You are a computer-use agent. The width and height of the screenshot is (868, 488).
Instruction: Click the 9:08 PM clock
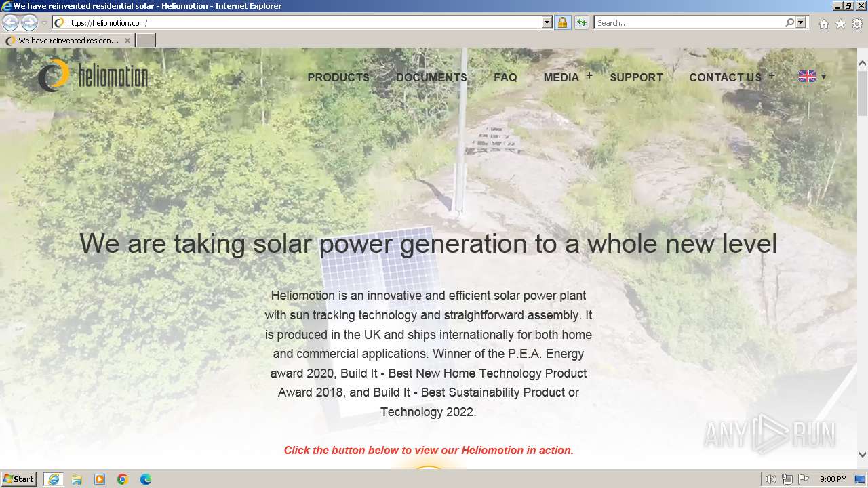(833, 479)
